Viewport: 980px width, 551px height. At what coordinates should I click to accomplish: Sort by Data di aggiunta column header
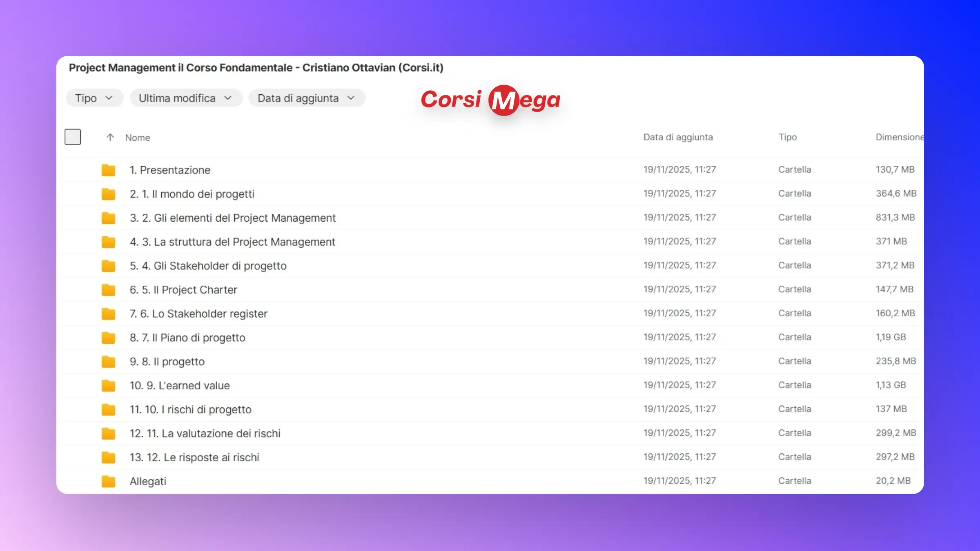pyautogui.click(x=678, y=137)
